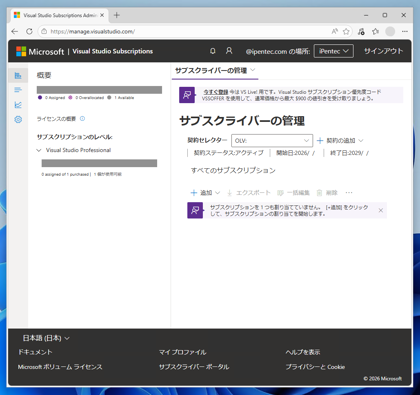This screenshot has width=420, height=395.
Task: Open the プライバシーと Cookie footer link
Action: 315,367
